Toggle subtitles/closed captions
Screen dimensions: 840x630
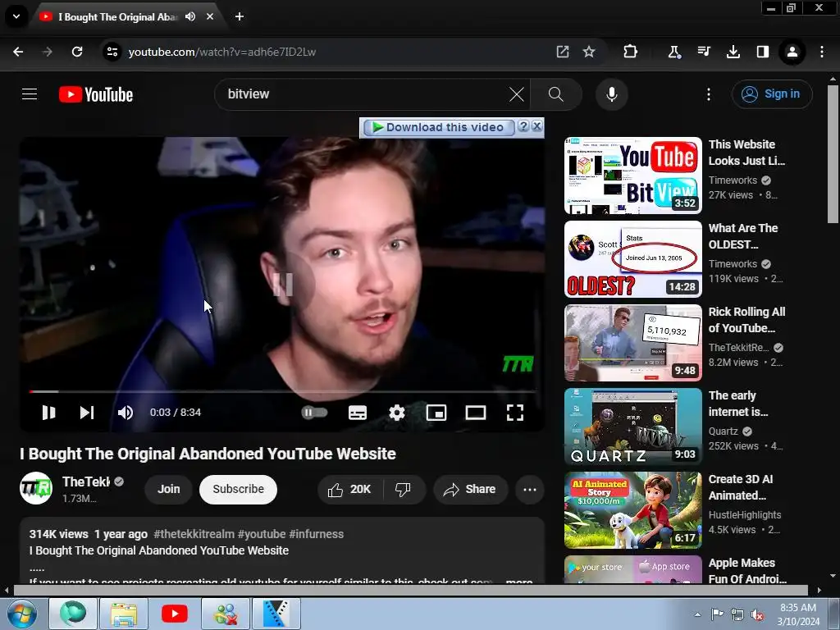pos(358,412)
